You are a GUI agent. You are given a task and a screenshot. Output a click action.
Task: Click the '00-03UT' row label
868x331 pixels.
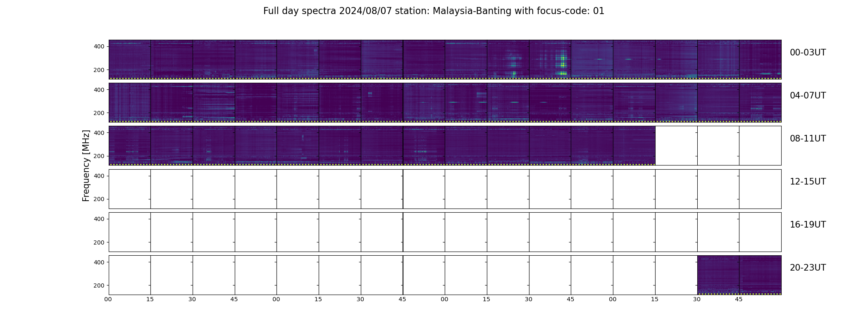808,53
